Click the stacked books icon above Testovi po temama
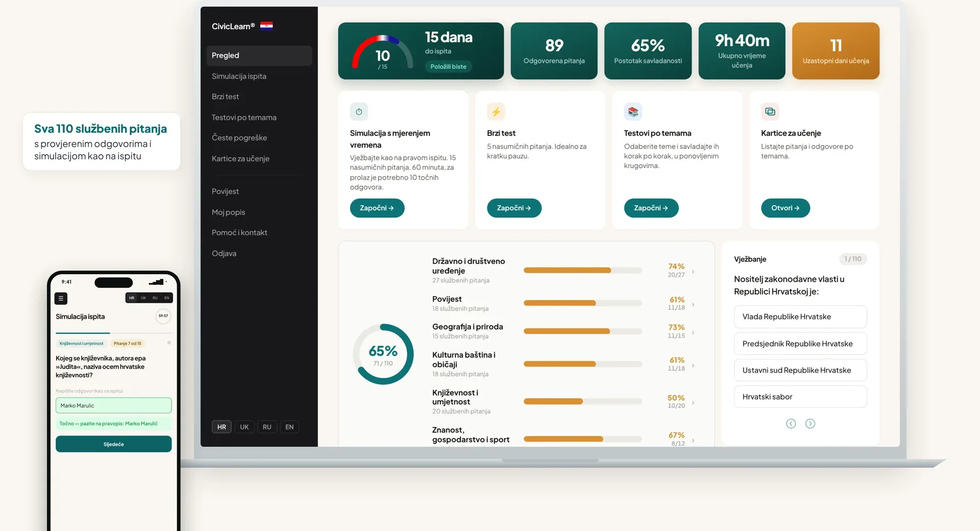 [x=633, y=112]
